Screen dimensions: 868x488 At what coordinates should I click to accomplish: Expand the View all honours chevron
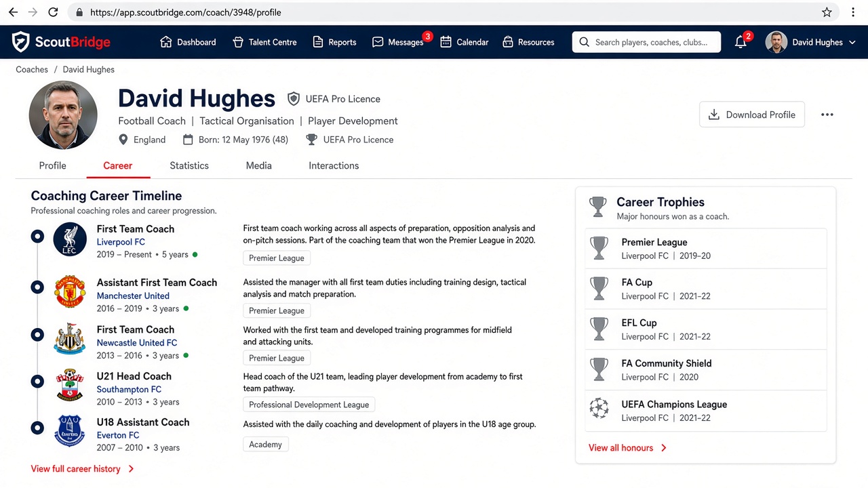click(x=664, y=448)
